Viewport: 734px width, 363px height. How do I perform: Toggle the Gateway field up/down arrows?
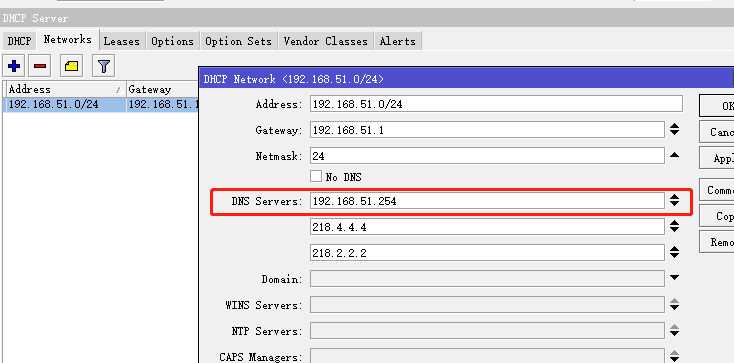click(x=674, y=130)
